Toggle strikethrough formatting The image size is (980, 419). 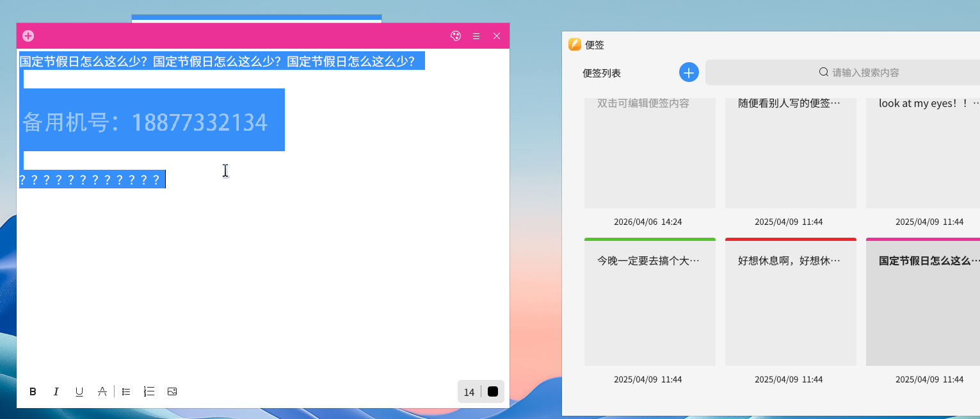pos(102,391)
